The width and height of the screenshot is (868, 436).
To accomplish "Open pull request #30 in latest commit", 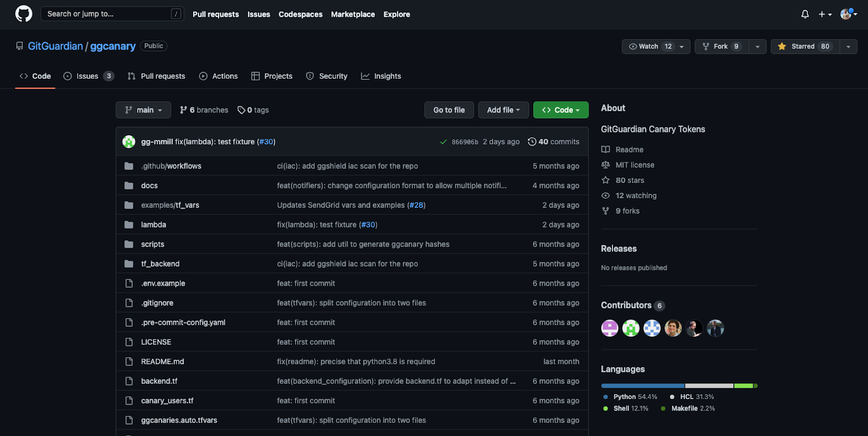I will coord(266,142).
